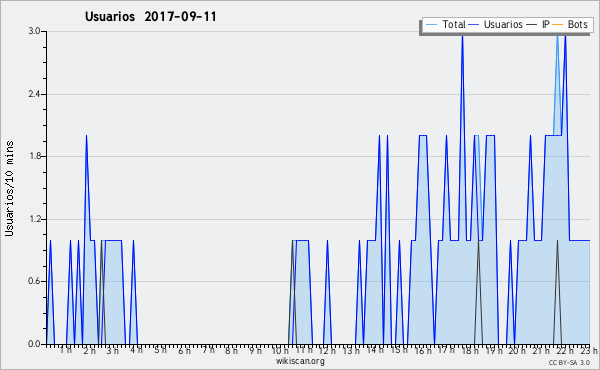Click the '3 h' x-axis label
The image size is (600, 370).
pos(112,350)
